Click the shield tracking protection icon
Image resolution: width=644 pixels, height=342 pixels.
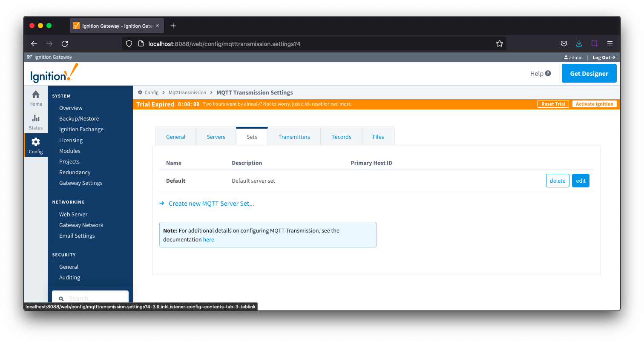tap(129, 43)
